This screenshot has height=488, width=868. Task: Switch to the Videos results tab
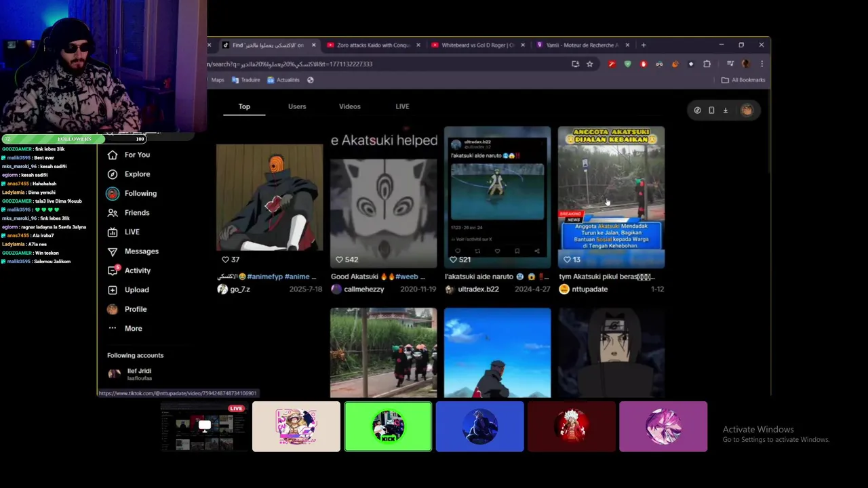(350, 106)
